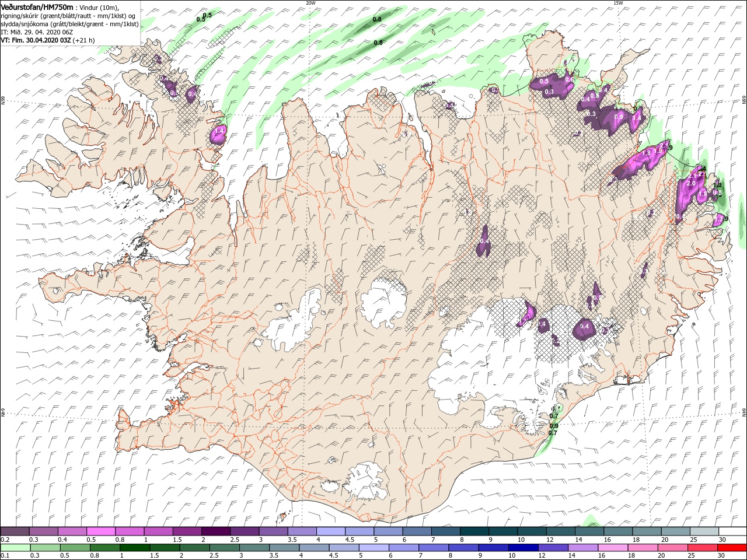Click the '15W' longitude label
Image resolution: width=747 pixels, height=560 pixels.
[618, 3]
